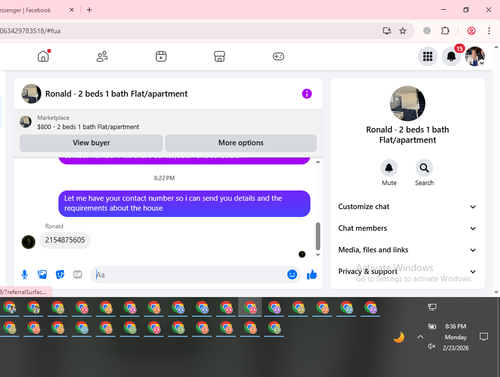The height and width of the screenshot is (377, 500).
Task: Start a voice clip with microphone icon
Action: pos(24,275)
